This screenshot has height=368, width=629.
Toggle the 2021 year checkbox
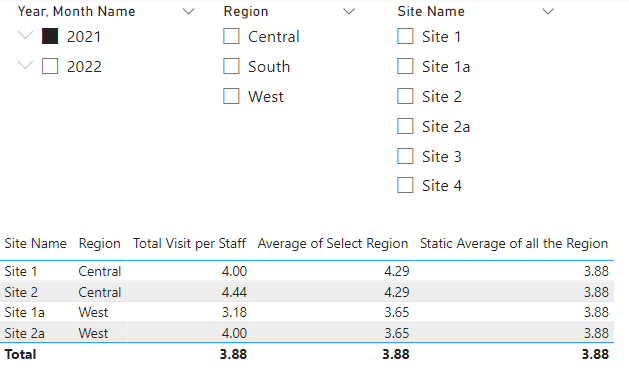(50, 36)
